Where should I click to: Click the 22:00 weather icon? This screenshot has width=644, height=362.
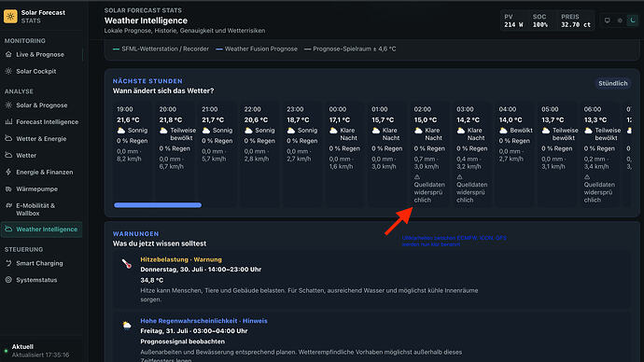point(248,131)
